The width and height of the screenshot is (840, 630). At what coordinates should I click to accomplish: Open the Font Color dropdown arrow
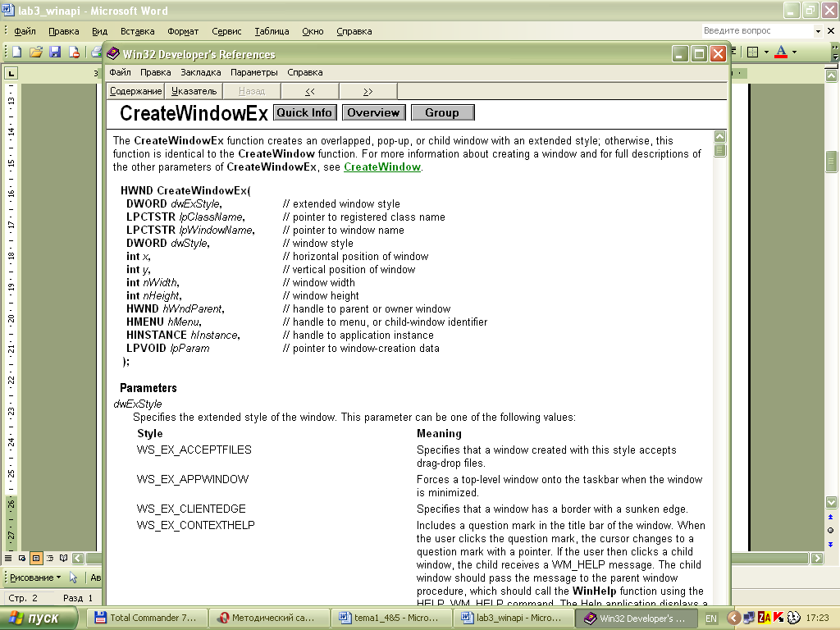(794, 52)
